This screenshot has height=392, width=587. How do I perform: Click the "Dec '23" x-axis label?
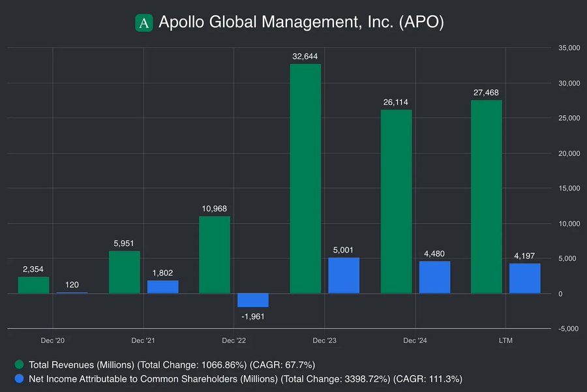pos(324,340)
